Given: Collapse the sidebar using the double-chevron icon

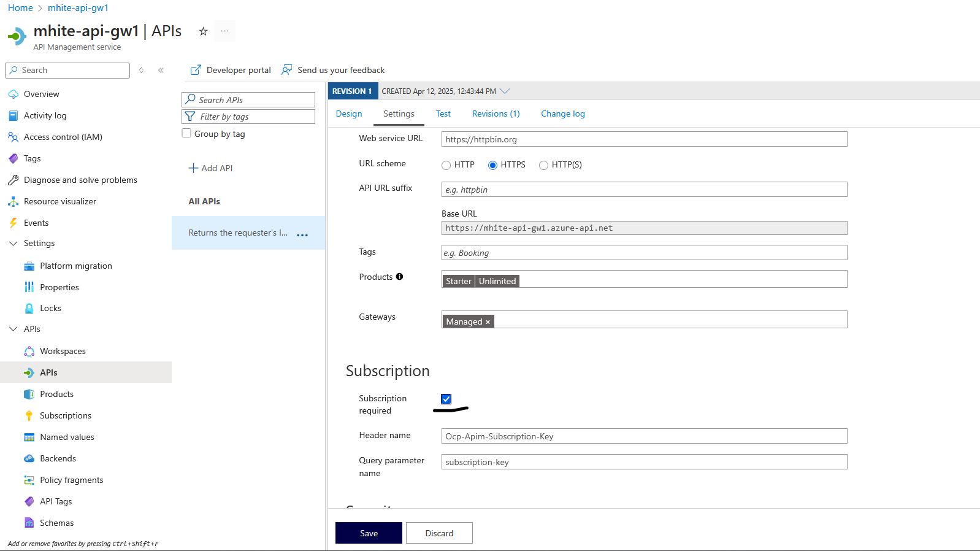Looking at the screenshot, I should [161, 71].
